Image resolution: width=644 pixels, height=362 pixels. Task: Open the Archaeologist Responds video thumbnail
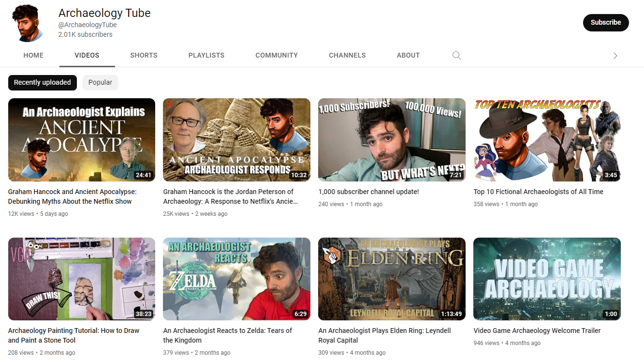[x=237, y=140]
